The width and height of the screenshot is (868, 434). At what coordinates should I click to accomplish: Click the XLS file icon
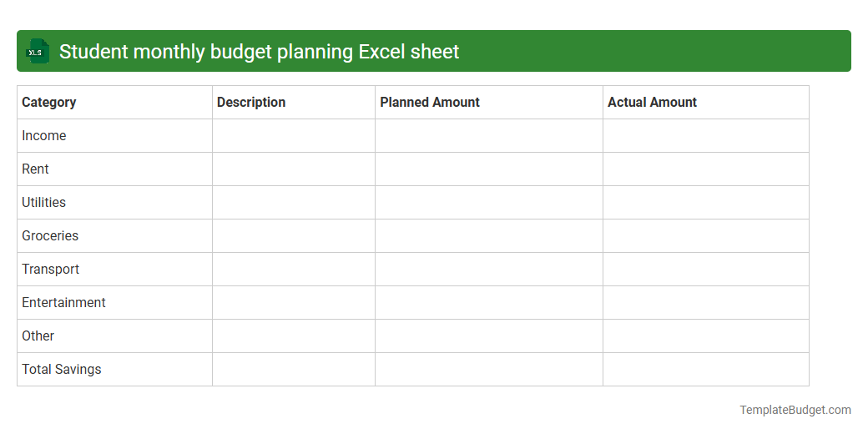(x=37, y=51)
